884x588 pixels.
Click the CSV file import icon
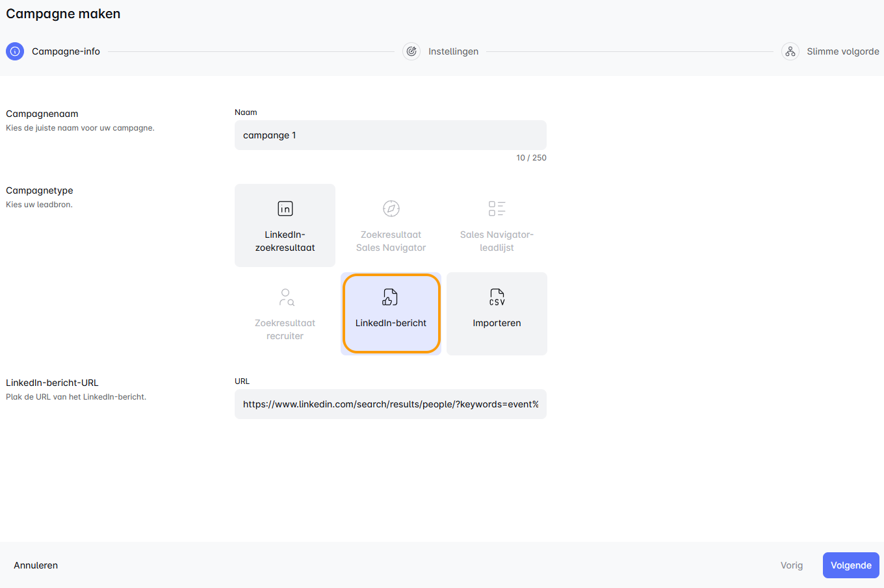point(497,298)
